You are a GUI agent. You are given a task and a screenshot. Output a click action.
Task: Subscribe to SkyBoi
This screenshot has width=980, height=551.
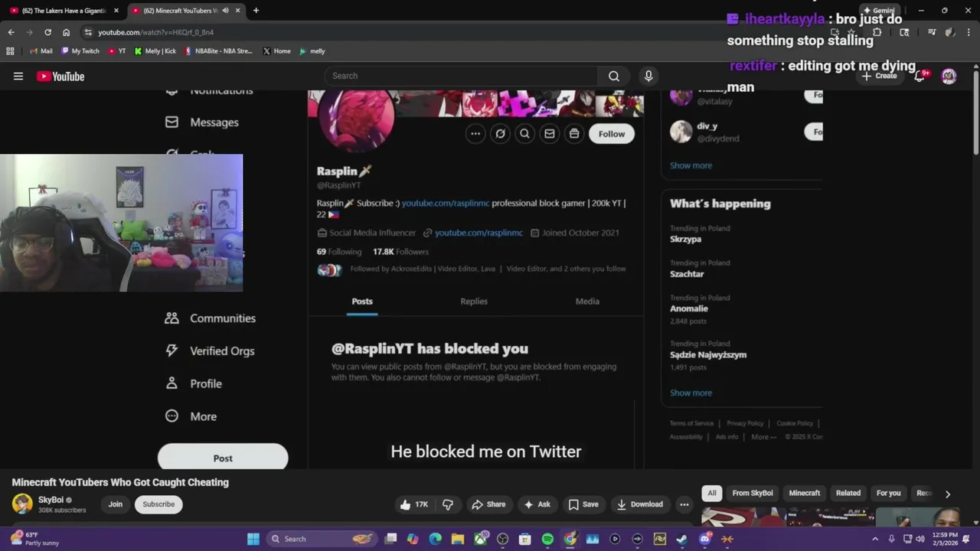(x=158, y=504)
